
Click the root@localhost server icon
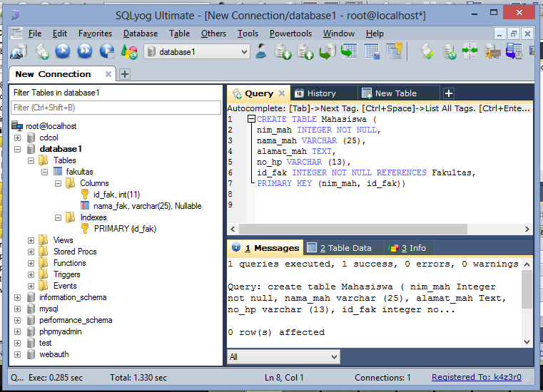point(17,126)
